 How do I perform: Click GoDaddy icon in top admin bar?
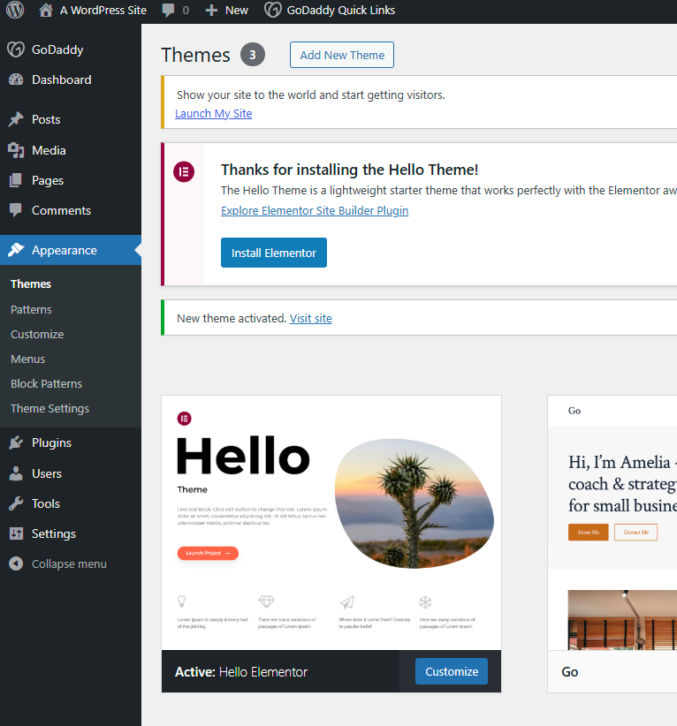[x=272, y=10]
